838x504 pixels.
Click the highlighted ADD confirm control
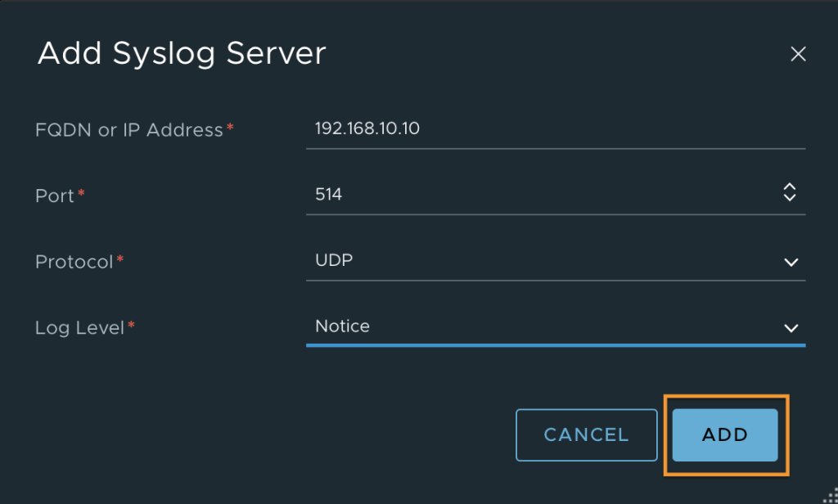(x=724, y=434)
